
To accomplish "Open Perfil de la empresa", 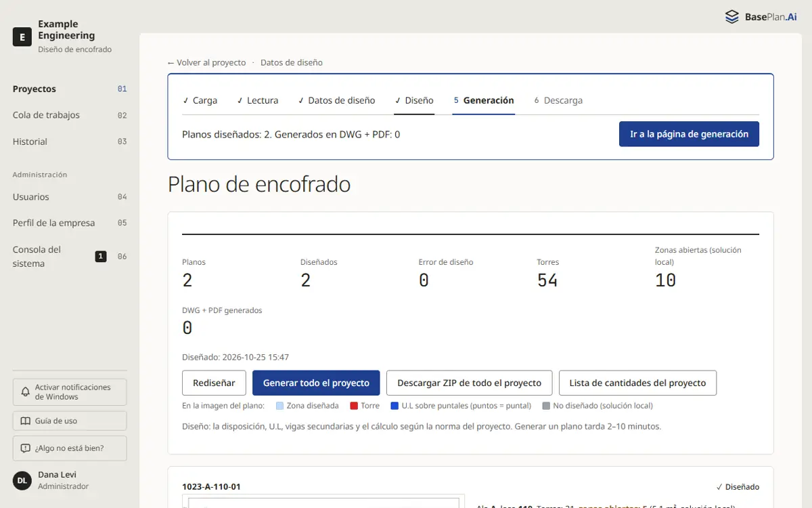I will coord(70,223).
